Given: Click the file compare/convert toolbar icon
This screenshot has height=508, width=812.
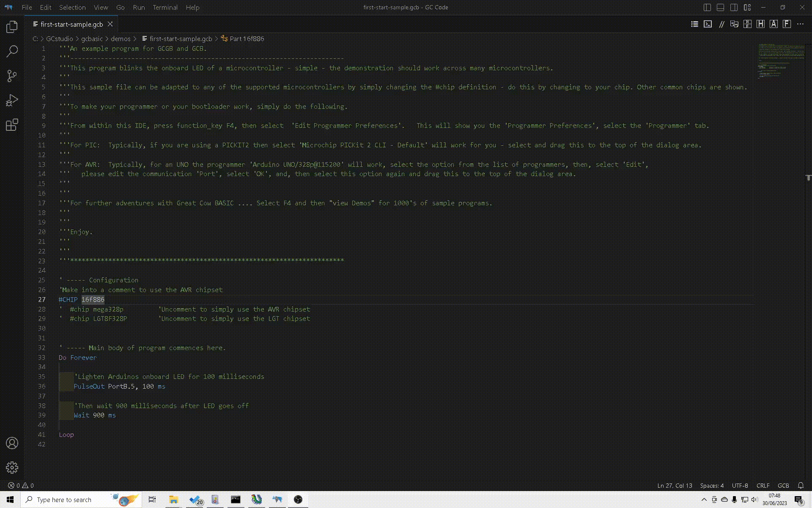Looking at the screenshot, I should pos(734,24).
